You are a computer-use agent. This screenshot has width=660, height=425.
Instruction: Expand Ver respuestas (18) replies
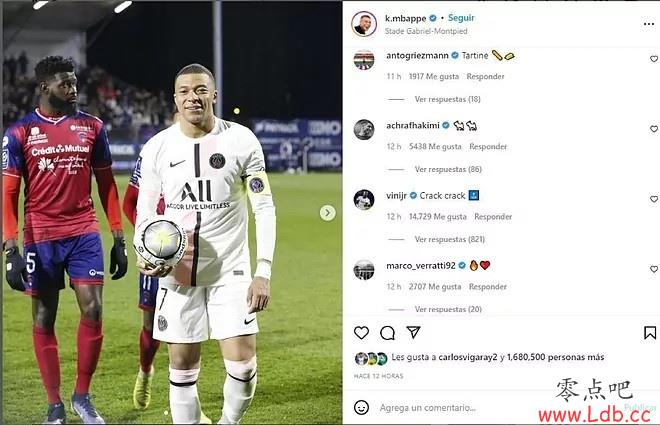point(447,99)
